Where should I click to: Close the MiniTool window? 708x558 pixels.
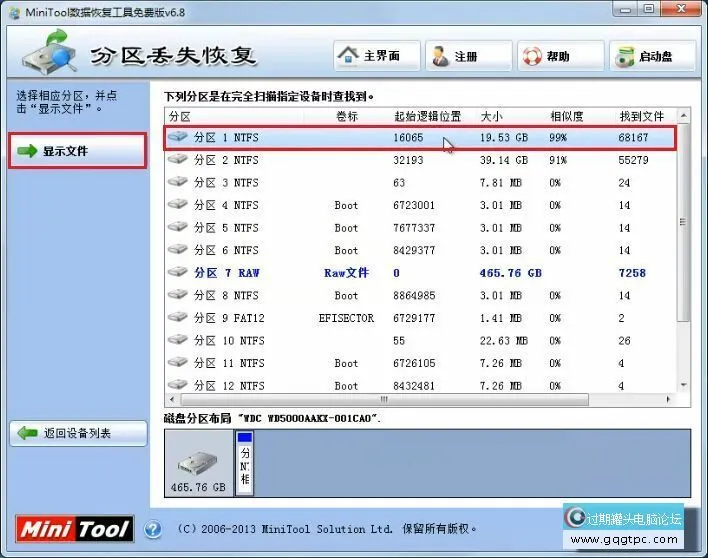coord(680,9)
